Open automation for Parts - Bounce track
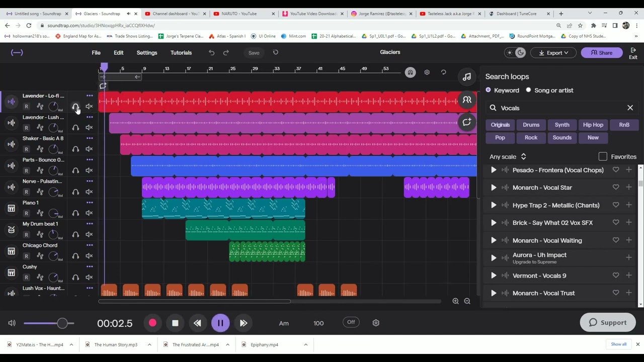Screen dimensions: 644x362 tap(40, 170)
